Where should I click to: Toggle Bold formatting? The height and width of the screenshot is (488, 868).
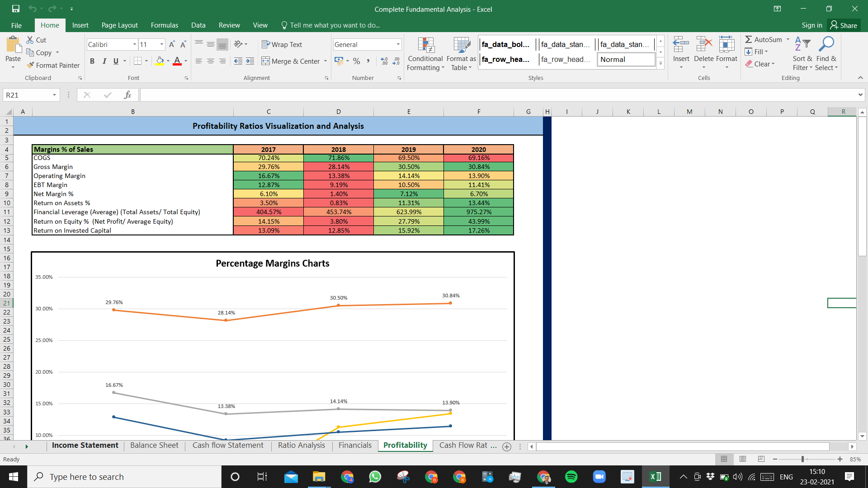[92, 61]
